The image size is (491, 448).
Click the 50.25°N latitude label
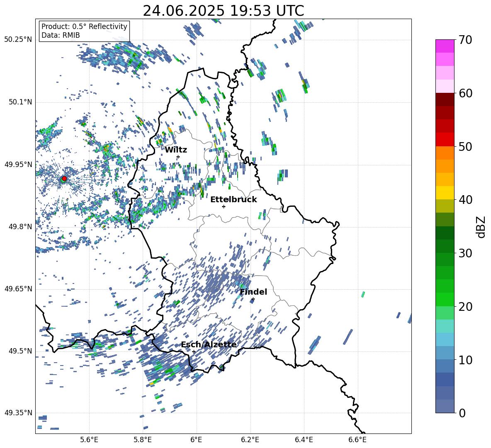coord(18,40)
